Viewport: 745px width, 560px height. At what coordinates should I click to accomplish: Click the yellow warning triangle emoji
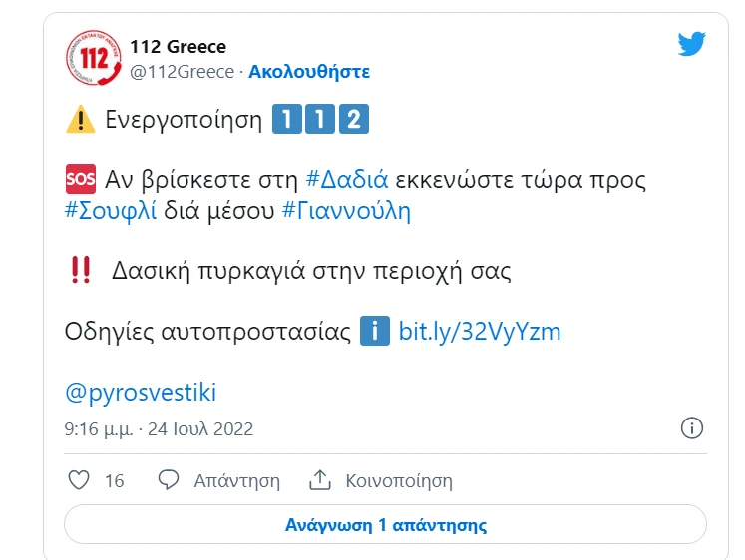click(x=79, y=120)
